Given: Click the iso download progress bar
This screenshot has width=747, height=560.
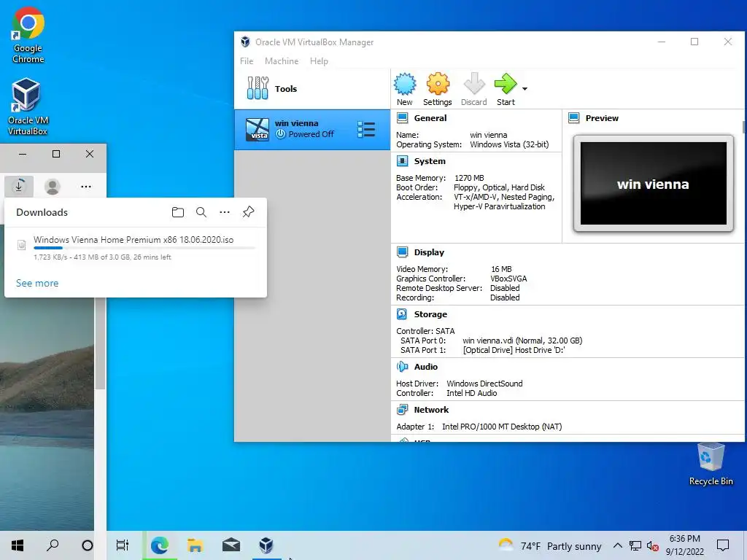Looking at the screenshot, I should click(144, 248).
